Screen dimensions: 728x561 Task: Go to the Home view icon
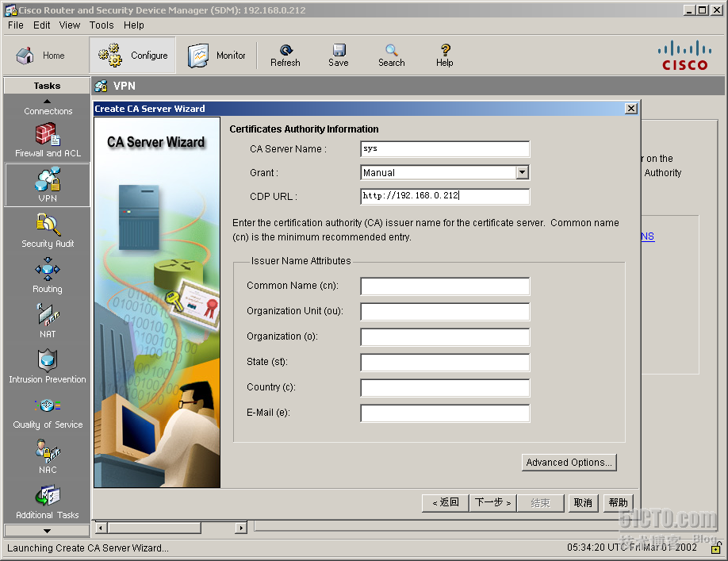pos(25,56)
